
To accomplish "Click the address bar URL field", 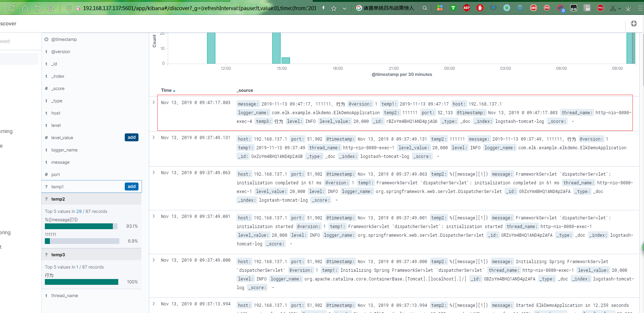I will tap(200, 8).
